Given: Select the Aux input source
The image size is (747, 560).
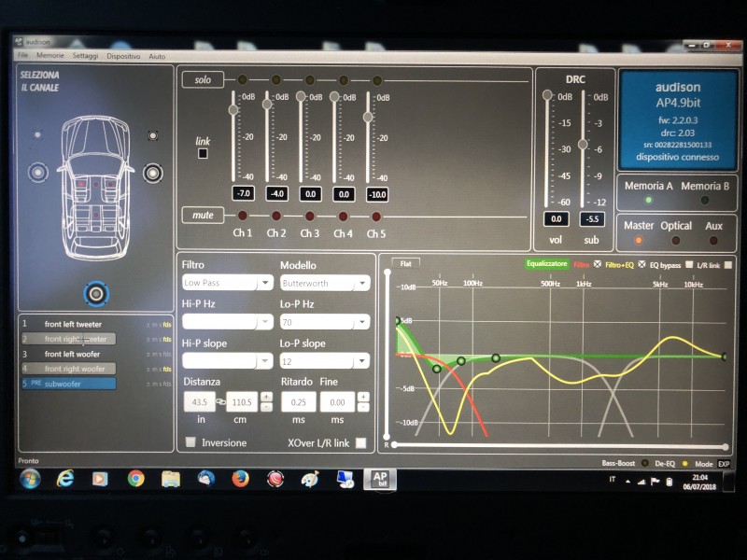Looking at the screenshot, I should (x=713, y=241).
